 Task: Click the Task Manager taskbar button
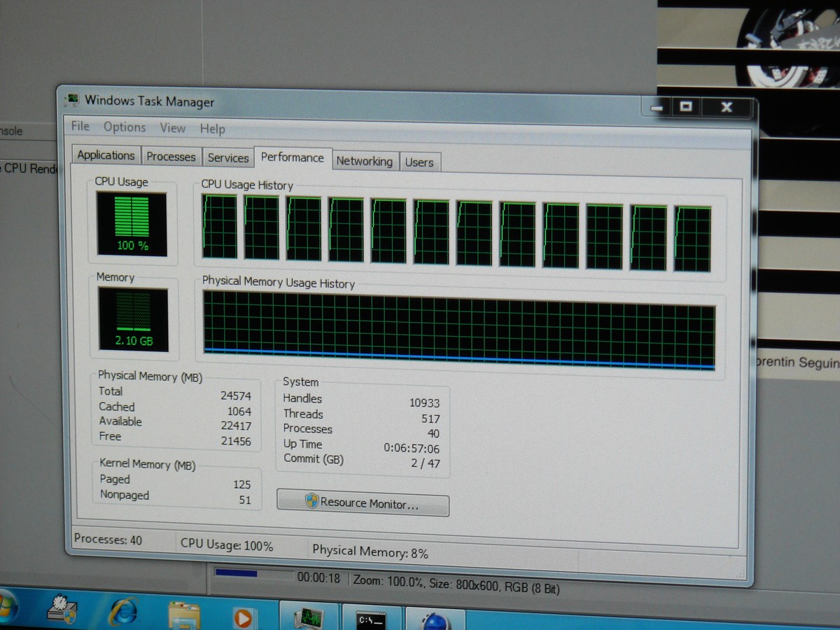(309, 617)
